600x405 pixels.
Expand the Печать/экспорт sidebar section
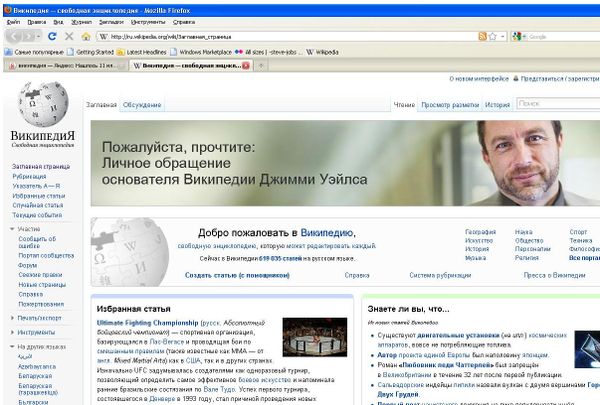click(x=36, y=318)
